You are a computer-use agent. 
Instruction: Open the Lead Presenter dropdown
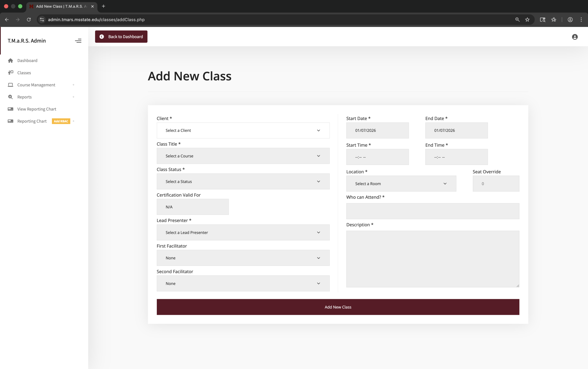click(x=243, y=232)
